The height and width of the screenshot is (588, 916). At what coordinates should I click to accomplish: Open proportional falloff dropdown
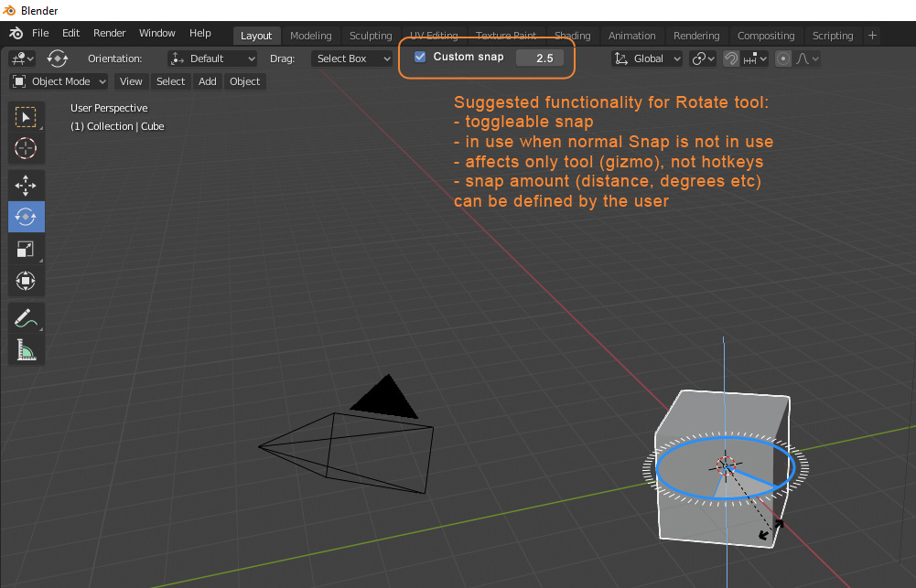pyautogui.click(x=807, y=59)
